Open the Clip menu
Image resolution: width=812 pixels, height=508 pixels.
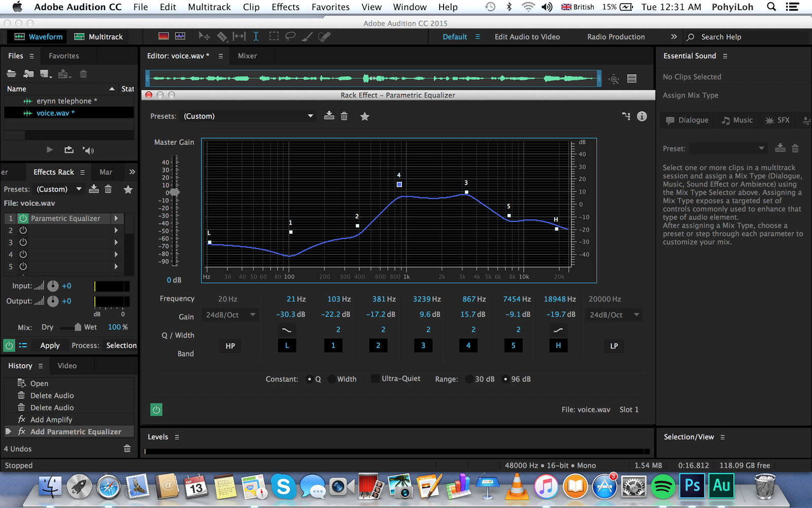tap(251, 7)
